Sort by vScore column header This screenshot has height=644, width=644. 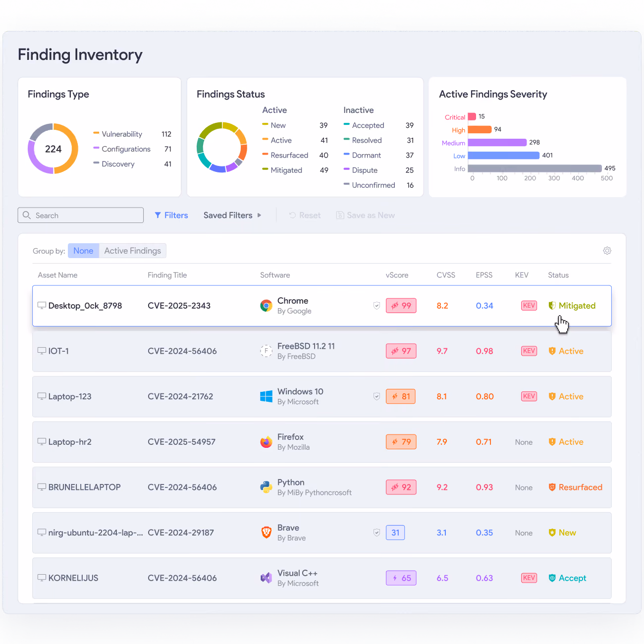coord(397,275)
